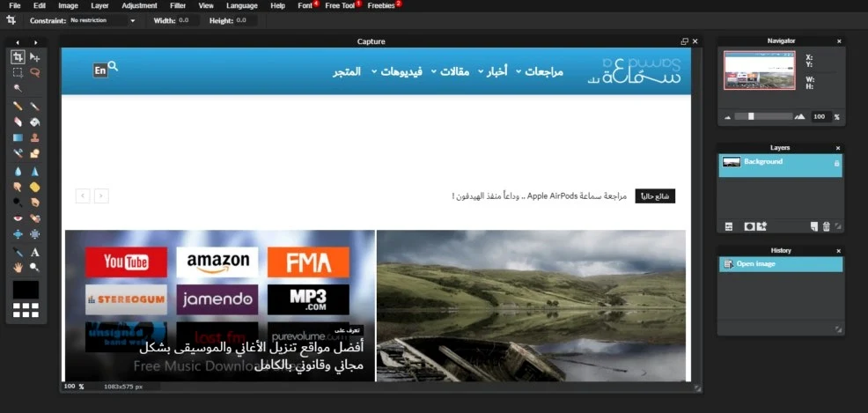Open the Language menu
The width and height of the screenshot is (868, 413).
(x=242, y=5)
